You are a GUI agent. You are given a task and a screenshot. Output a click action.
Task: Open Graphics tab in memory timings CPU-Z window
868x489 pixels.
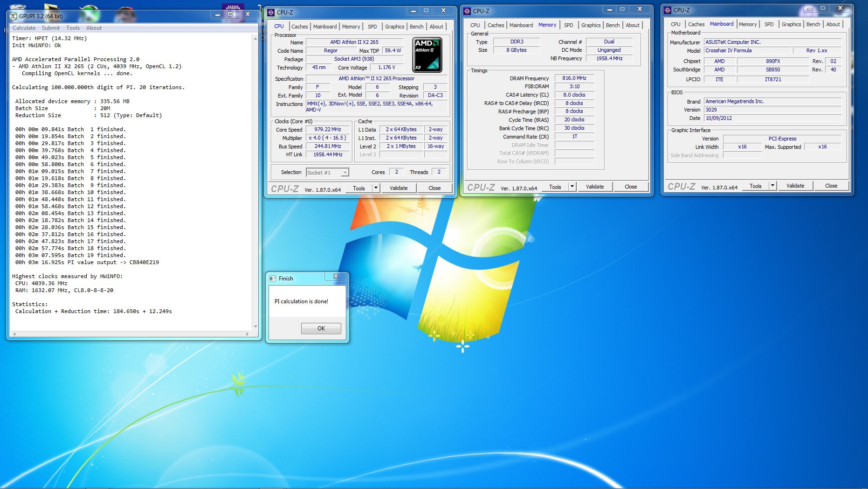pyautogui.click(x=591, y=25)
